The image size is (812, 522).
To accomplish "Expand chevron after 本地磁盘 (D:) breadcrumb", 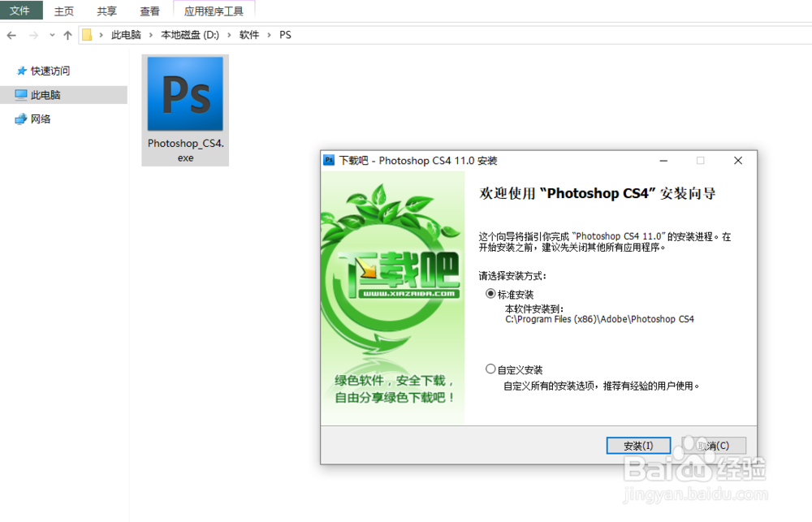I will point(229,35).
